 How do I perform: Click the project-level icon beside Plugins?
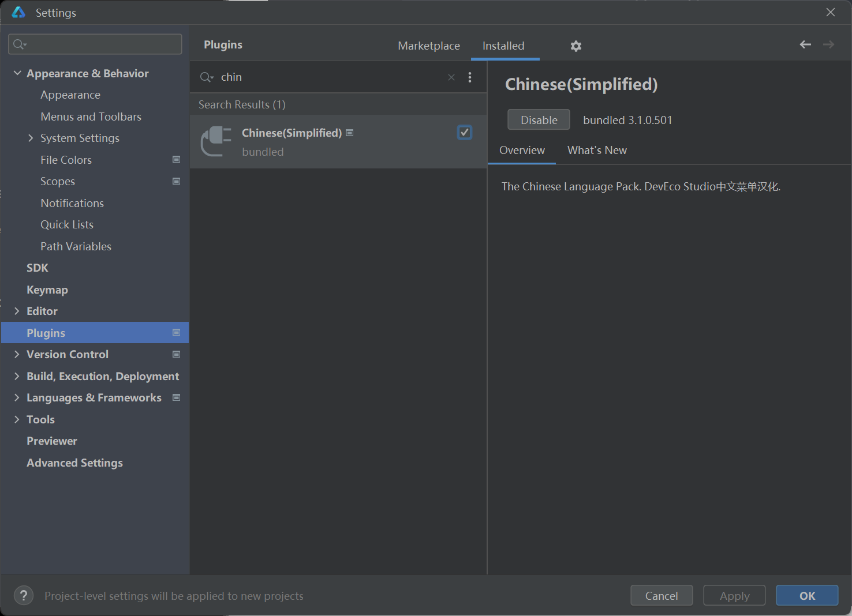tap(177, 332)
